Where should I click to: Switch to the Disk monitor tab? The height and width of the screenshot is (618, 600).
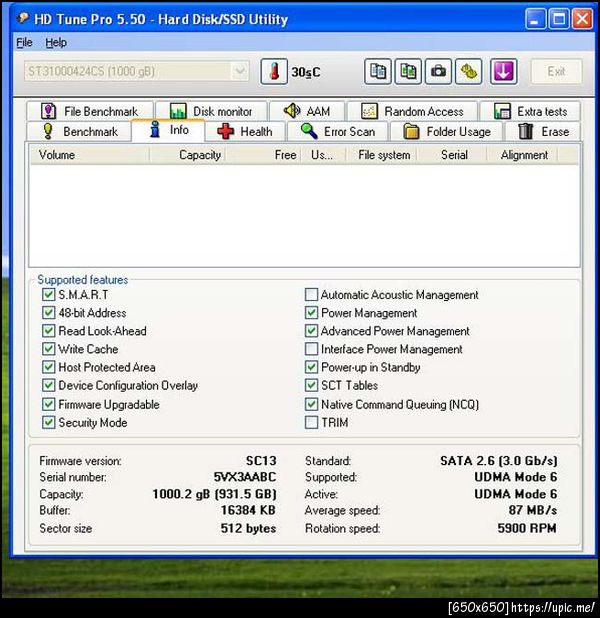point(211,111)
